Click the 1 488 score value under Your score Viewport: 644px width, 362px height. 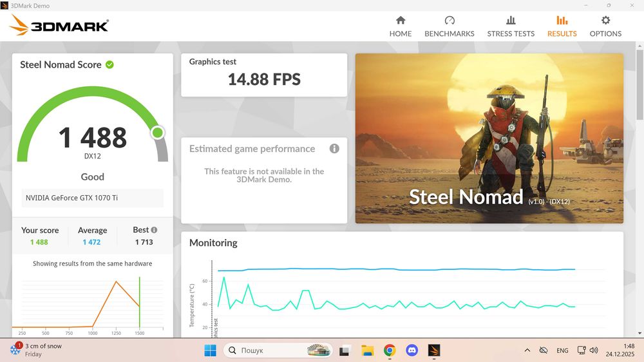tap(39, 242)
